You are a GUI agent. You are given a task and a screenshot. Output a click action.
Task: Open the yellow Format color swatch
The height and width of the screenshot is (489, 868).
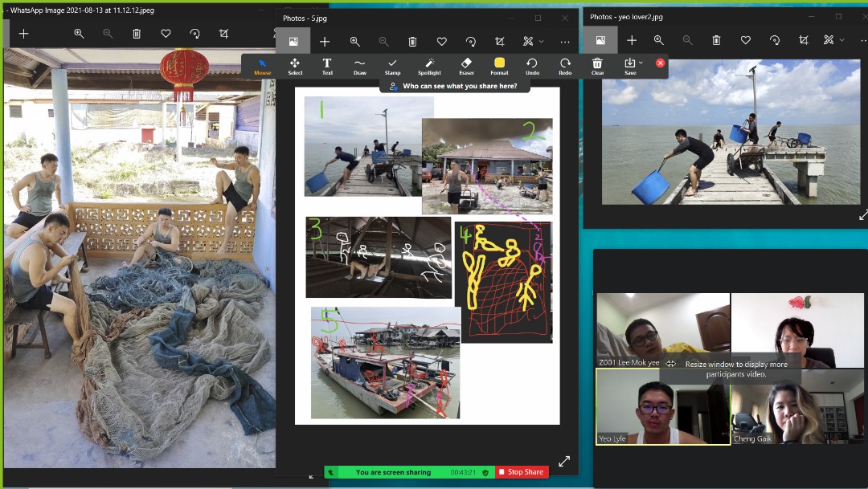[499, 63]
